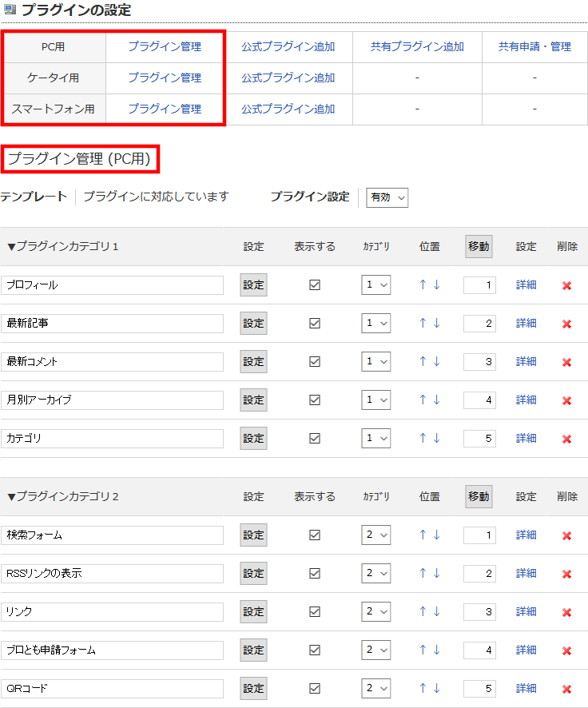The height and width of the screenshot is (708, 588).
Task: Toggle display checkbox for RSSリンクの表示
Action: 315,574
